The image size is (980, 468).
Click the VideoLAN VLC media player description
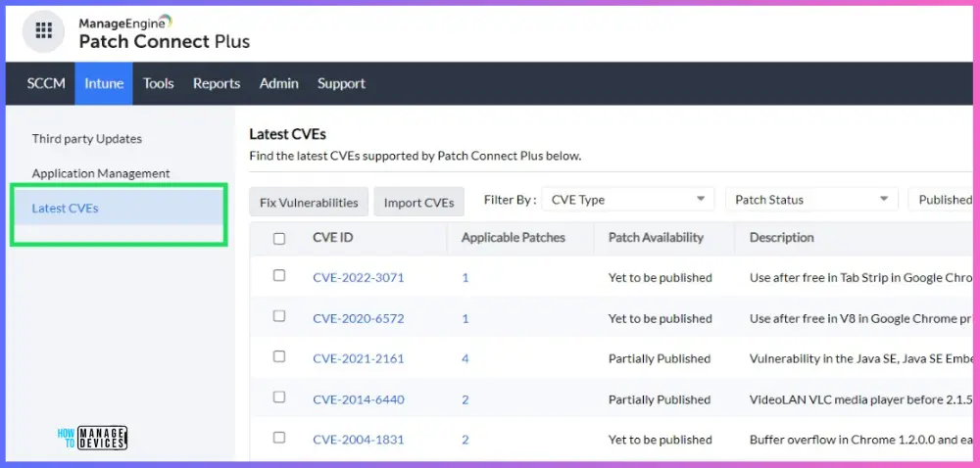coord(861,399)
